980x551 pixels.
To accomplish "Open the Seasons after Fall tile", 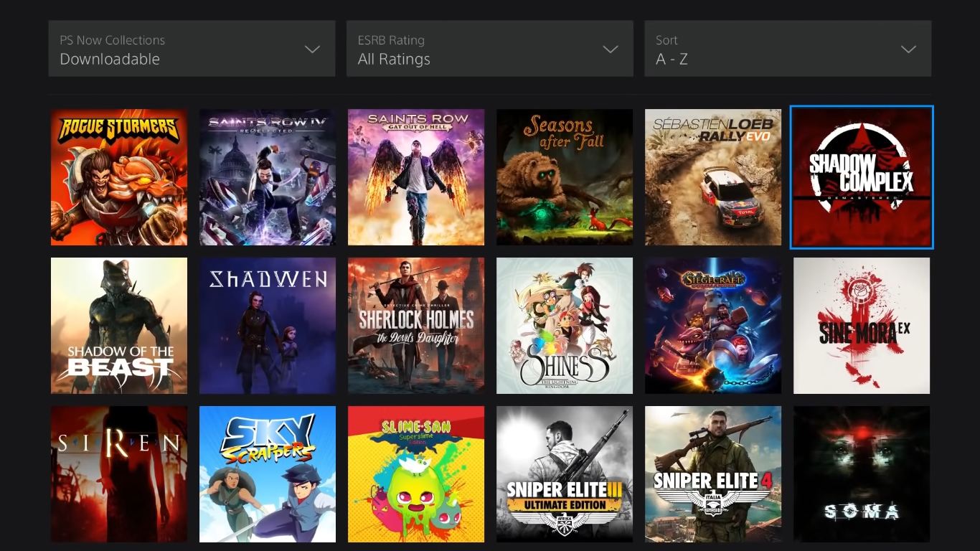I will tap(565, 177).
